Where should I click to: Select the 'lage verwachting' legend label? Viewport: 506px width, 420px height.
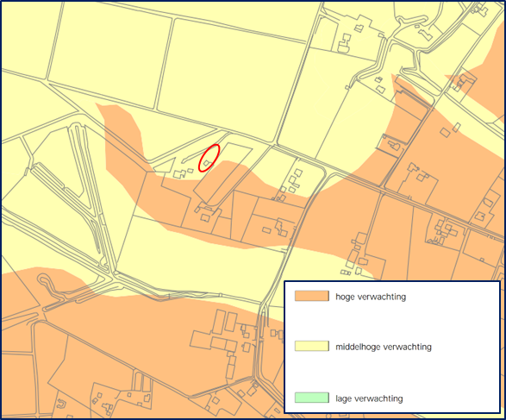point(369,398)
